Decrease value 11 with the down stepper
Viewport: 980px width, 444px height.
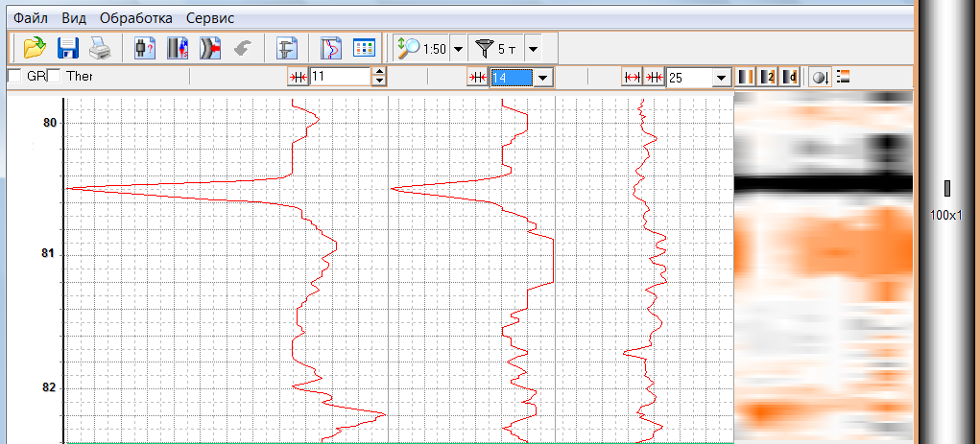point(379,82)
